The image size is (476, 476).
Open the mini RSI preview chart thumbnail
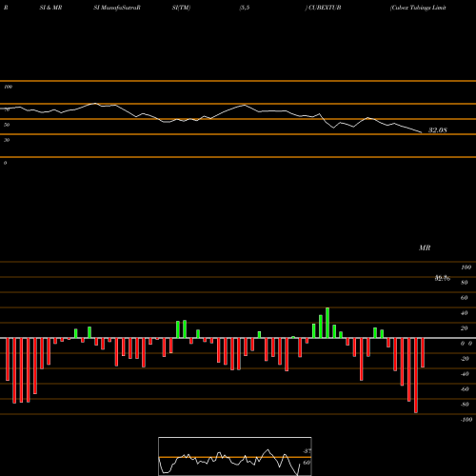click(x=235, y=456)
